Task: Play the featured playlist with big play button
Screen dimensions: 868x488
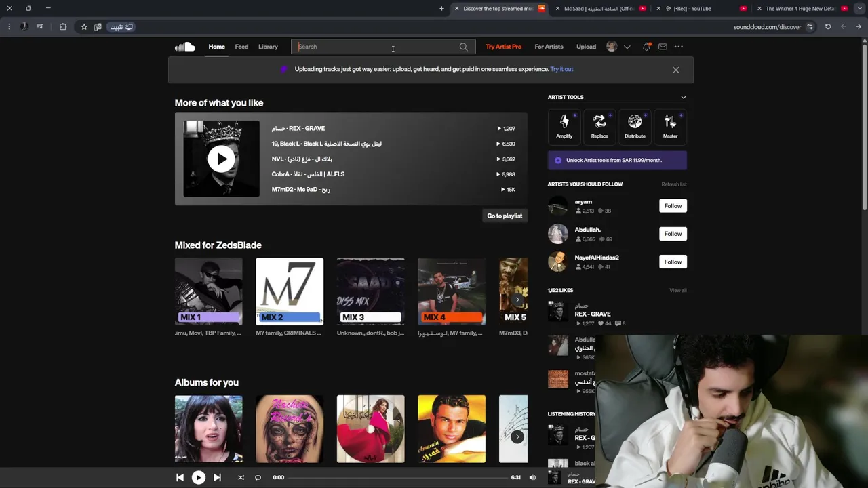Action: [x=221, y=159]
